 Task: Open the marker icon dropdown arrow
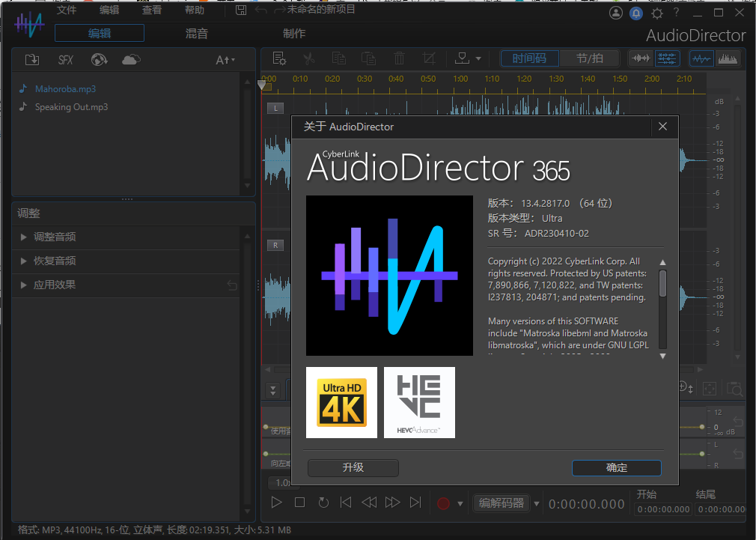pos(478,59)
